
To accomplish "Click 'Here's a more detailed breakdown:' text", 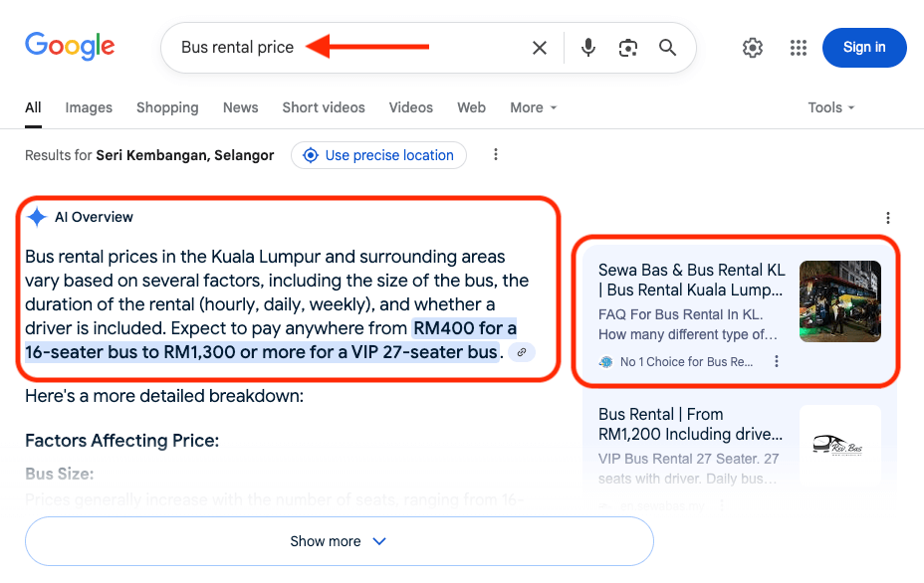I will pyautogui.click(x=164, y=396).
